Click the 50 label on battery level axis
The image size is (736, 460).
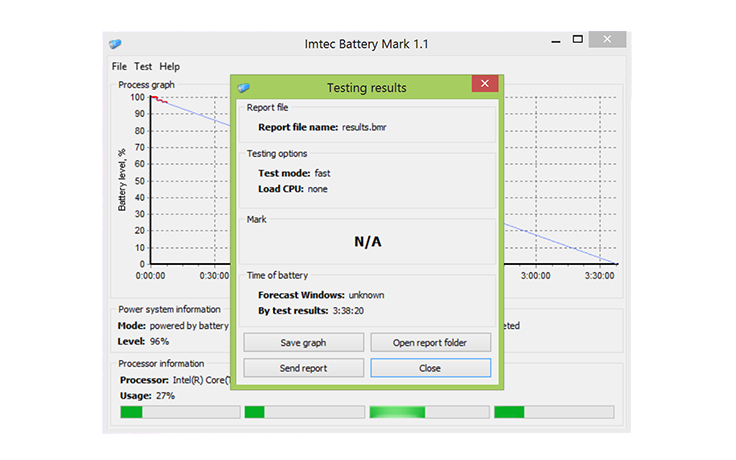(140, 181)
